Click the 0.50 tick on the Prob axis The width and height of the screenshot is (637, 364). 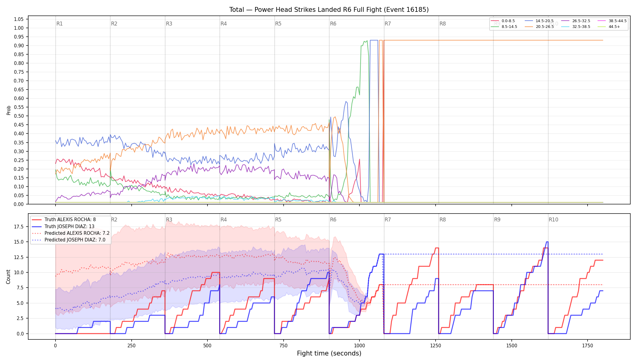coord(19,116)
